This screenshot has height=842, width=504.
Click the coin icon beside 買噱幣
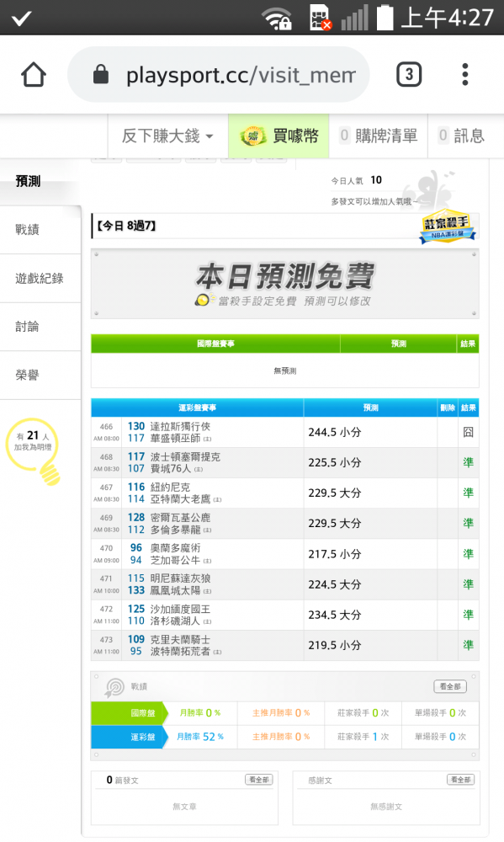tap(252, 136)
